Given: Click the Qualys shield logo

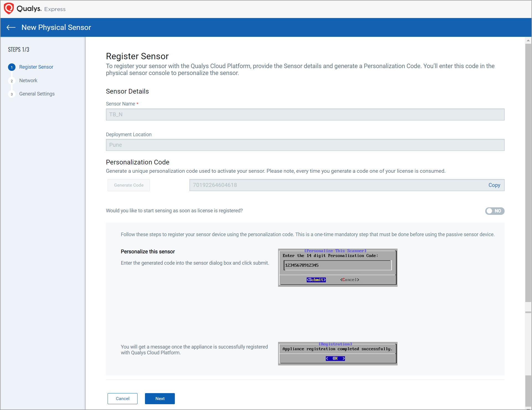Looking at the screenshot, I should tap(9, 8).
